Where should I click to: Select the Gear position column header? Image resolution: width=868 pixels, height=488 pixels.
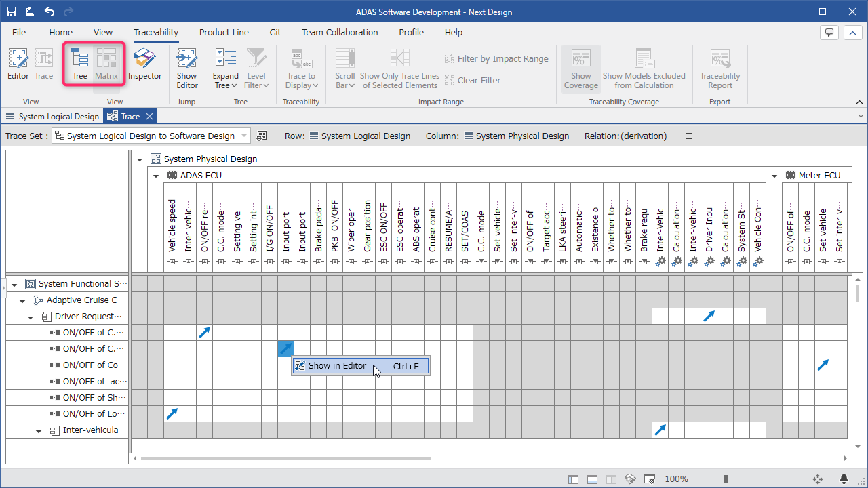point(368,228)
